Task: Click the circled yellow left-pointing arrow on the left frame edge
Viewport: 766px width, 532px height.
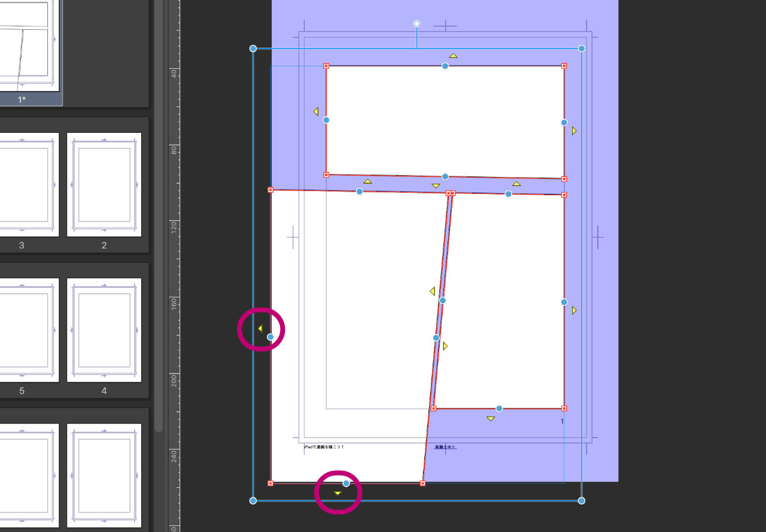Action: (260, 329)
